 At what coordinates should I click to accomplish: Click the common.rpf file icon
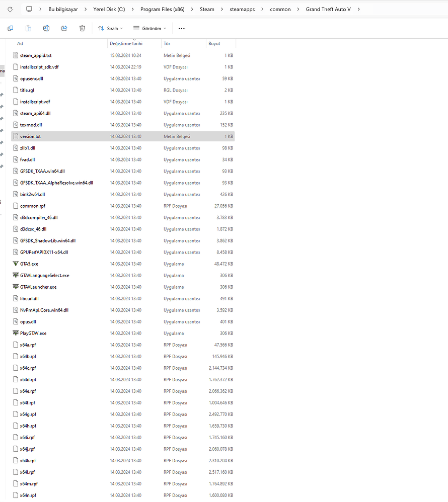[16, 206]
